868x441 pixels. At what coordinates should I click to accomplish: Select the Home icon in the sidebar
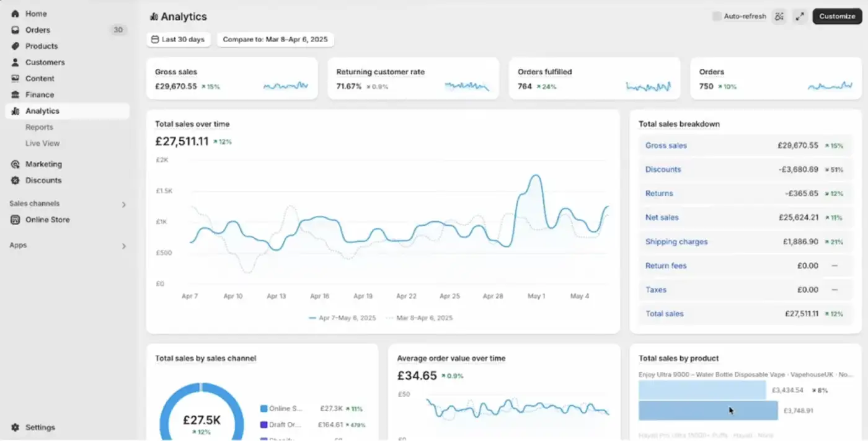pyautogui.click(x=16, y=13)
